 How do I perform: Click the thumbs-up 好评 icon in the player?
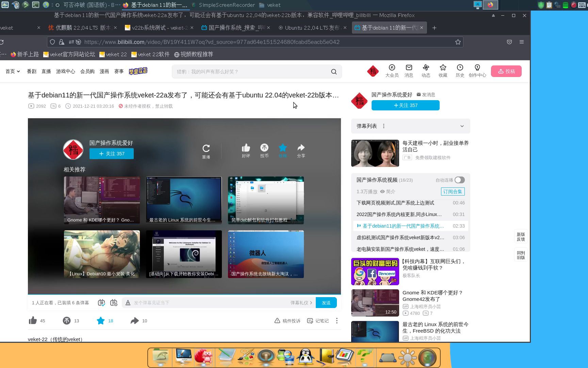coord(246,148)
